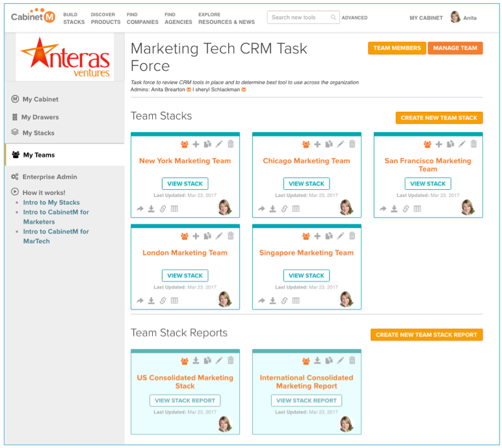This screenshot has height=448, width=502.
Task: Share New York Marketing Team stack with arrow icon
Action: coord(140,209)
